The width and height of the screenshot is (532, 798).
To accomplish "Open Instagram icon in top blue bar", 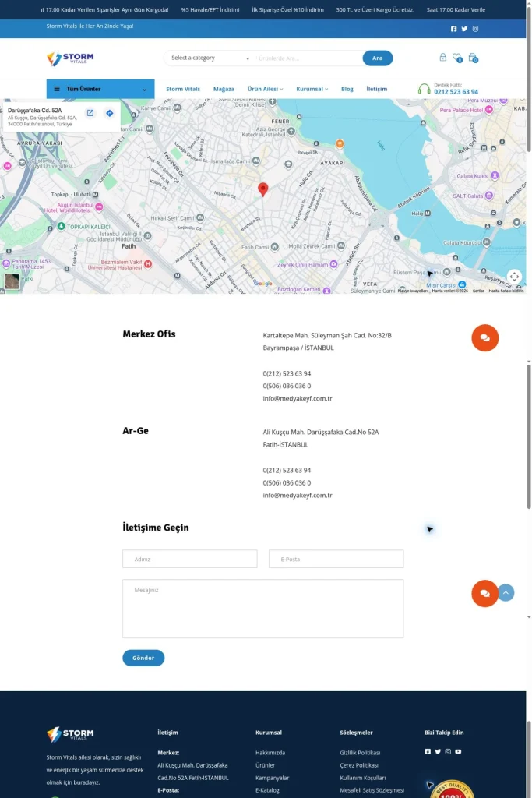I will (476, 29).
